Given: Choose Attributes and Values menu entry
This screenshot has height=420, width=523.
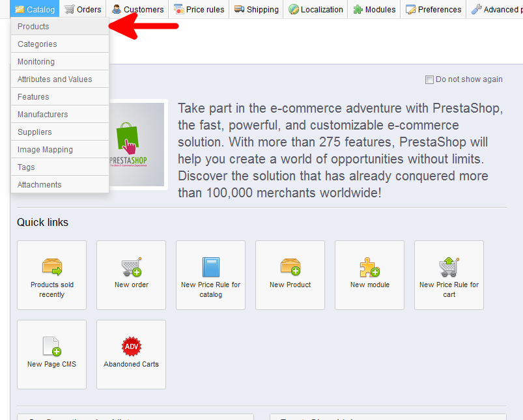Looking at the screenshot, I should click(x=60, y=79).
